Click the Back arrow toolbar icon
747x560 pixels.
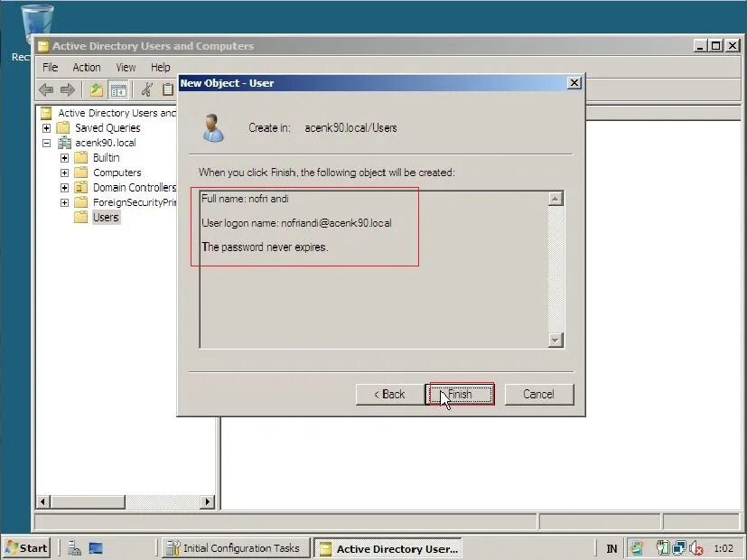pyautogui.click(x=46, y=89)
